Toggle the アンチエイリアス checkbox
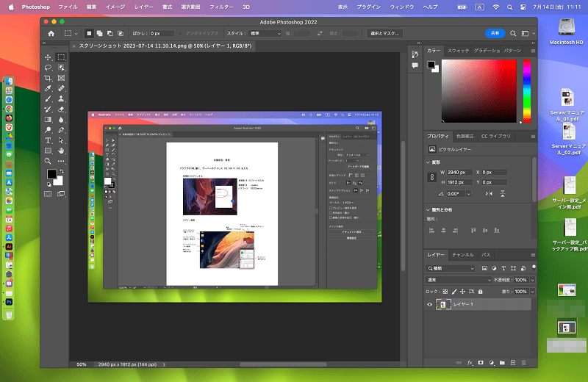Screen dimensions: 588x382 click(180, 33)
